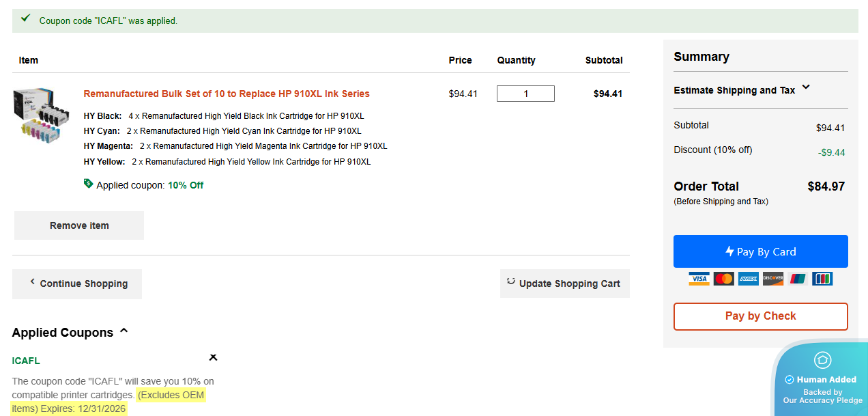Click the American Express card icon

pyautogui.click(x=748, y=279)
